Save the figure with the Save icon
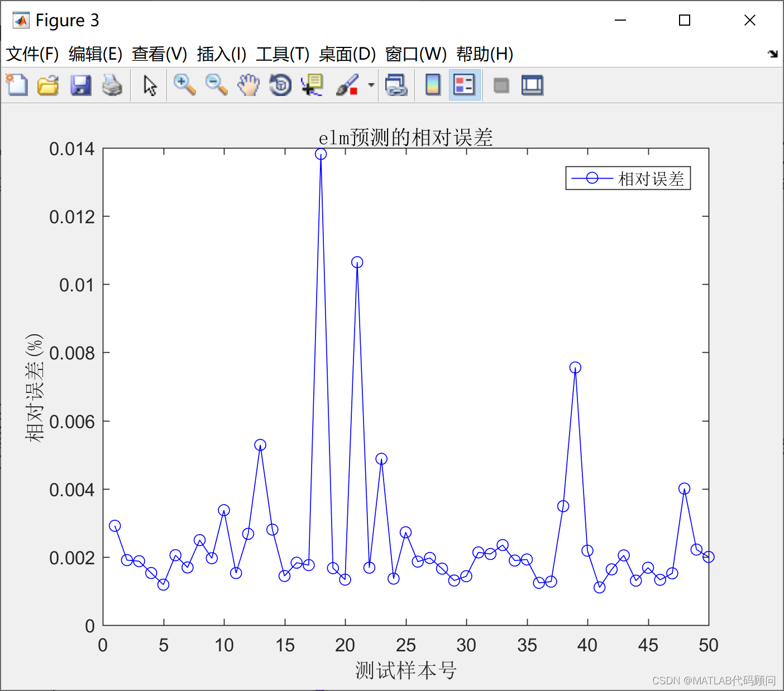This screenshot has width=784, height=691. pos(81,85)
